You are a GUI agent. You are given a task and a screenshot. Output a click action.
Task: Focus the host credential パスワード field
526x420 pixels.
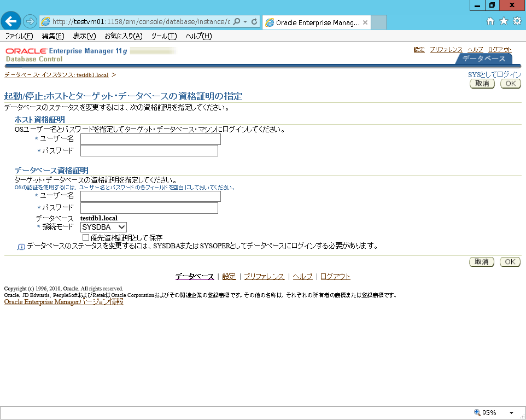tap(149, 151)
